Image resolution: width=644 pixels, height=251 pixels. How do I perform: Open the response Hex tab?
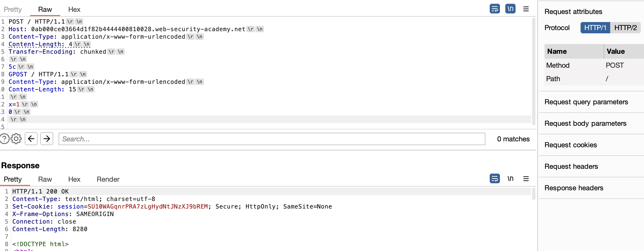pyautogui.click(x=74, y=179)
